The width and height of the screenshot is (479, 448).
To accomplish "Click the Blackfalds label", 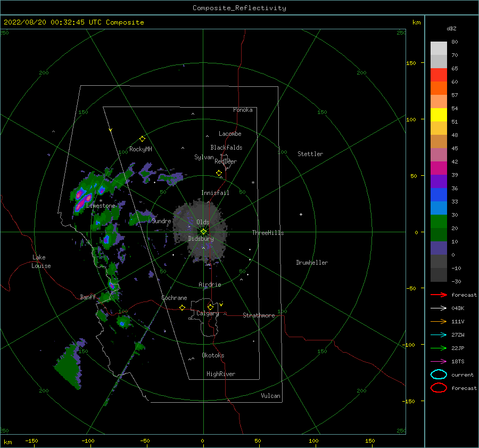I will [x=226, y=148].
